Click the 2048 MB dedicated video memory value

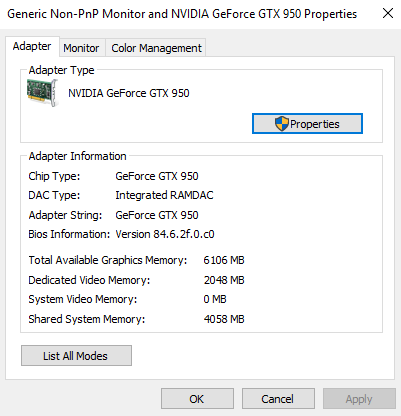click(224, 280)
